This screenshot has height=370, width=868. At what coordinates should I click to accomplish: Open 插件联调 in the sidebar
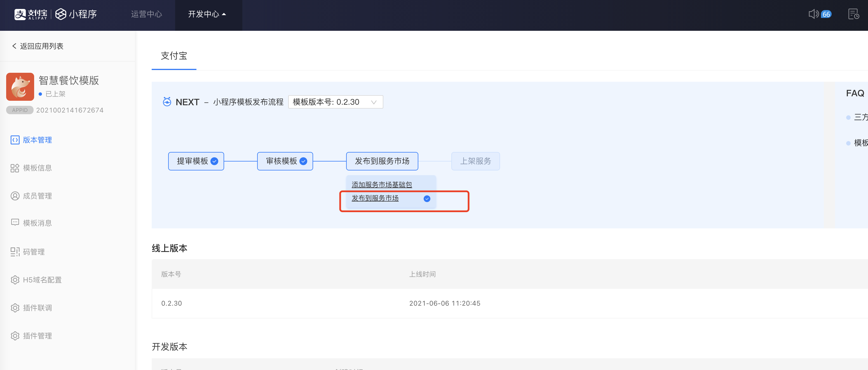point(37,308)
